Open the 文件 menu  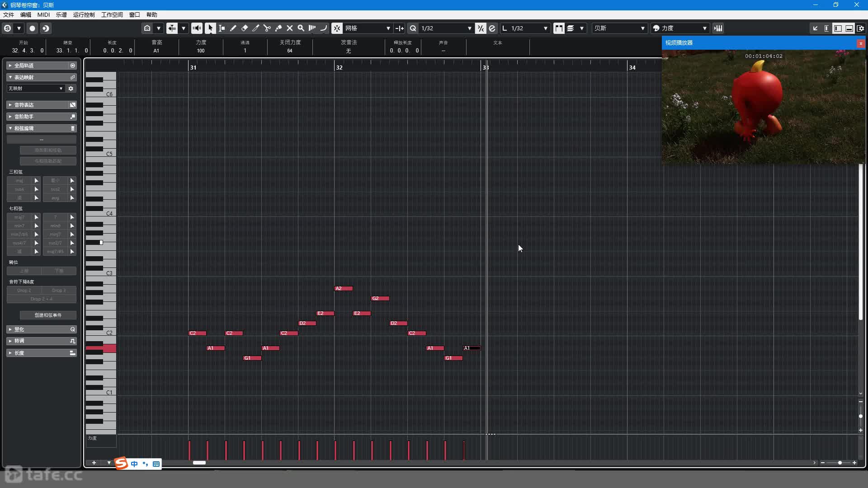point(9,14)
